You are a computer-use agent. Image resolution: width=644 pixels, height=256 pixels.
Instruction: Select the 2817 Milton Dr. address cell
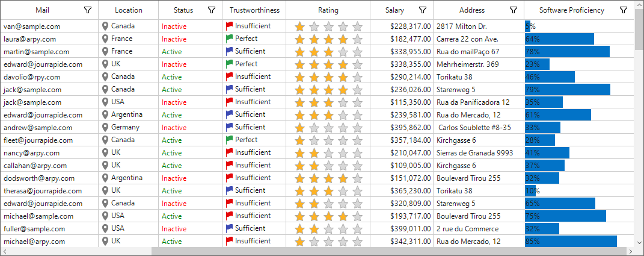point(479,27)
